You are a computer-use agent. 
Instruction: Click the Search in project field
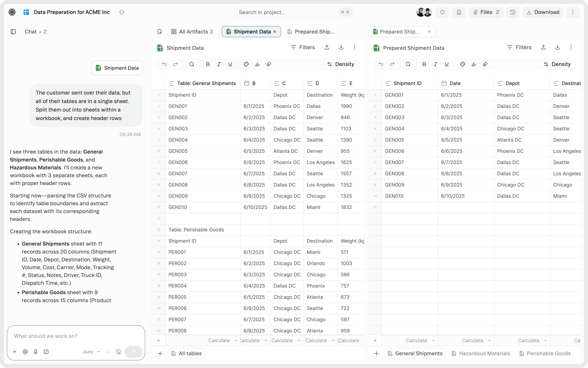294,12
